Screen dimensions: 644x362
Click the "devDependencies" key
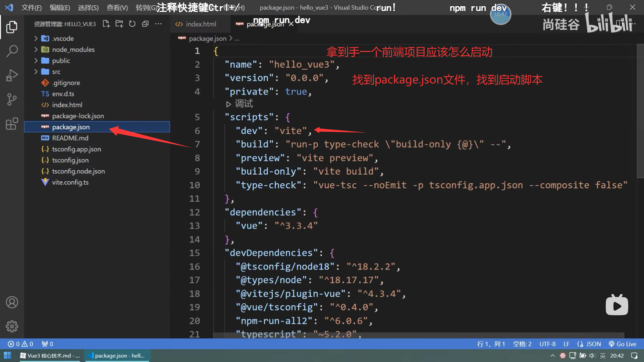coord(271,253)
